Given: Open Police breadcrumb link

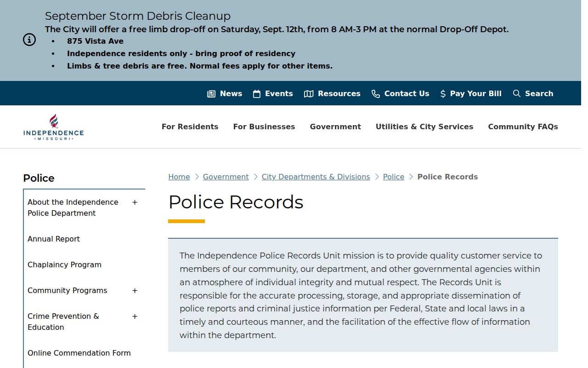Looking at the screenshot, I should [x=394, y=177].
